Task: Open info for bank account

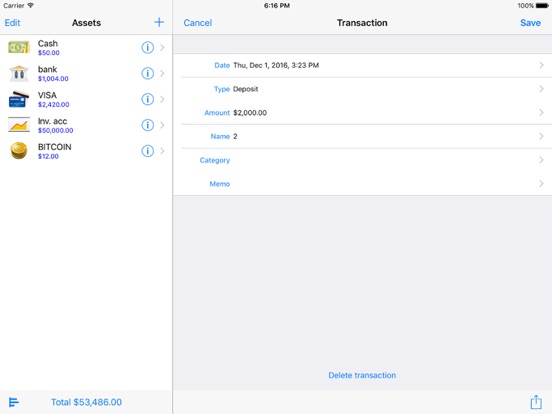Action: point(148,73)
